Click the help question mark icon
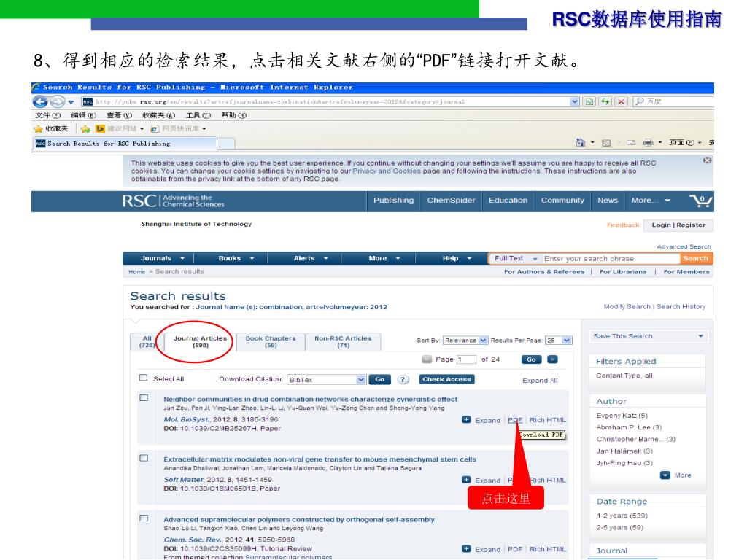Viewport: 747px width, 560px height. [403, 379]
